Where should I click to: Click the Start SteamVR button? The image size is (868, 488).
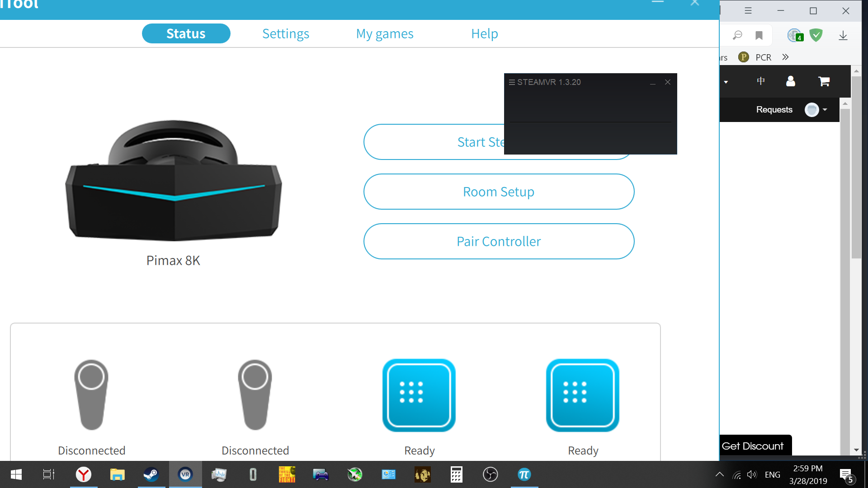coord(434,142)
